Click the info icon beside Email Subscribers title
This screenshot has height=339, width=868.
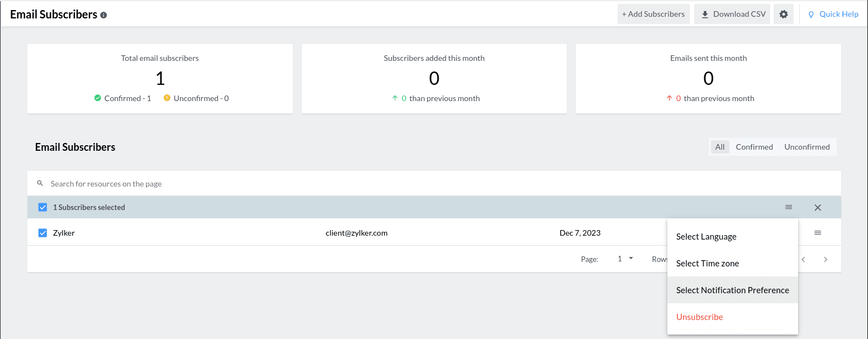pos(103,15)
